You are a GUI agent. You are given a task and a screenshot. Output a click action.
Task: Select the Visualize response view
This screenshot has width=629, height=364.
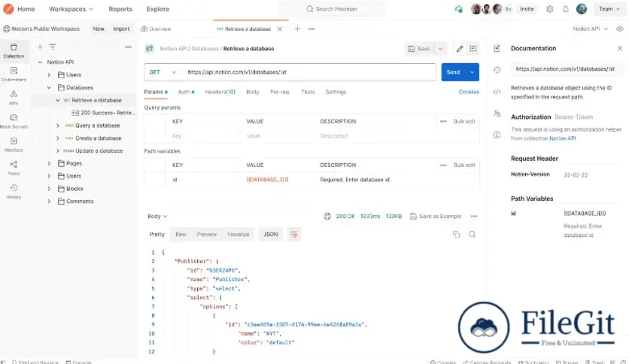[239, 235]
